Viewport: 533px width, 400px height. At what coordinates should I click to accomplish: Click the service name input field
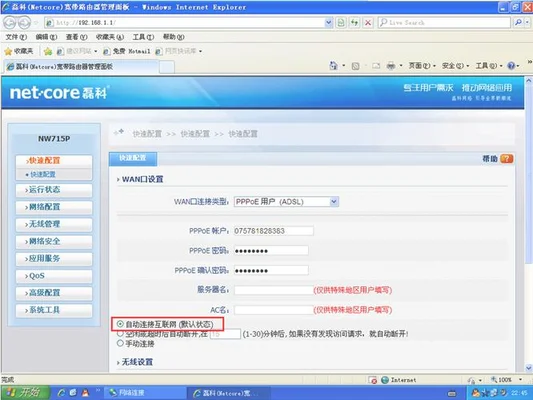(x=274, y=290)
